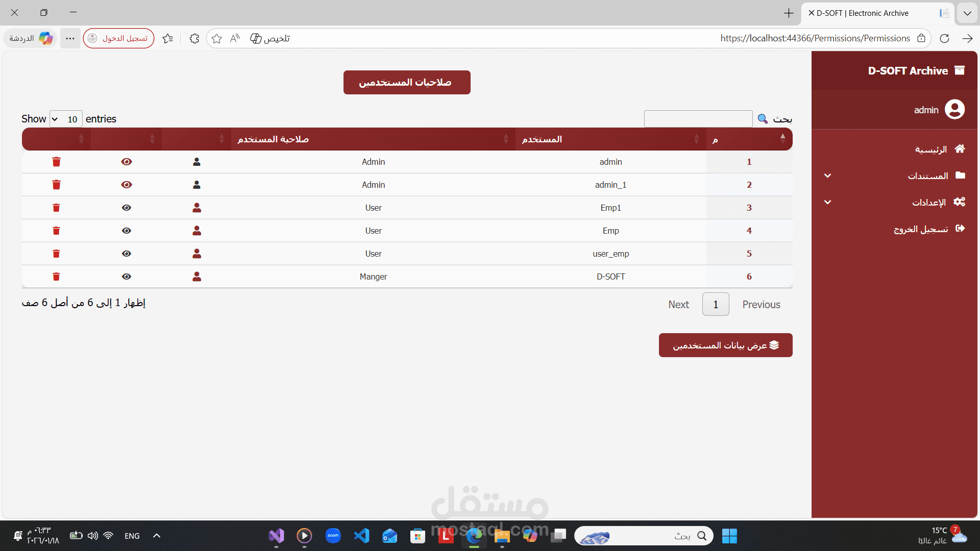Click person icon in Emp1 row
The width and height of the screenshot is (980, 551).
tap(197, 208)
